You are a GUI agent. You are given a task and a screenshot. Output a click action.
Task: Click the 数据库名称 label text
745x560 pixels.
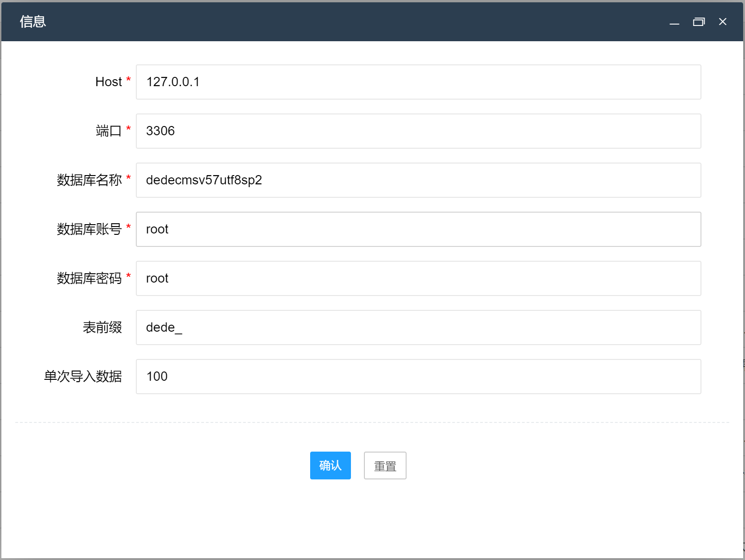(89, 180)
